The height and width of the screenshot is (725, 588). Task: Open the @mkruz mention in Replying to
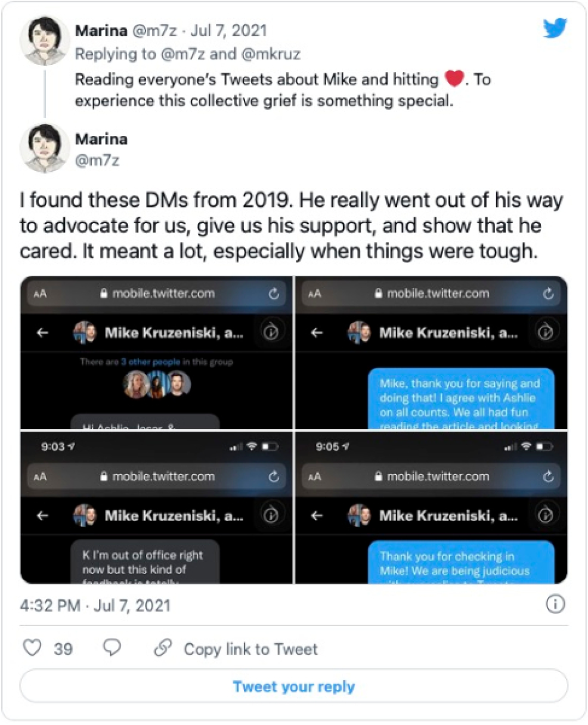(271, 54)
